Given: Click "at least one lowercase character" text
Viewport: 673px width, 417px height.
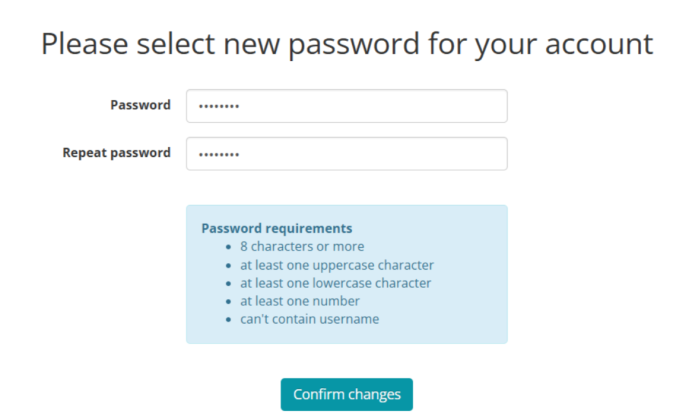Looking at the screenshot, I should pyautogui.click(x=336, y=283).
